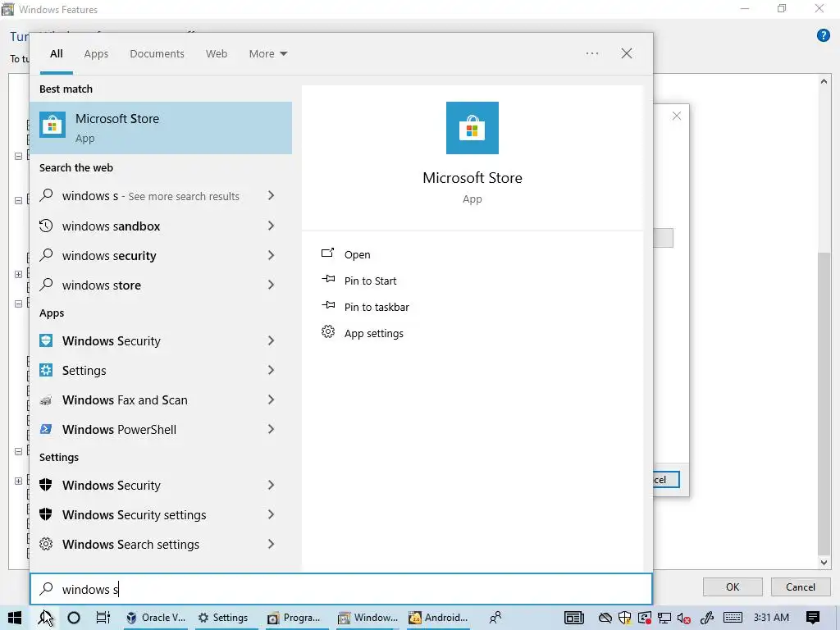840x630 pixels.
Task: Open App settings for Microsoft Store
Action: click(374, 333)
